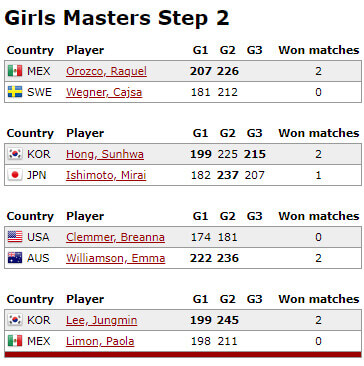364x366 pixels.
Task: Open Wegner, Cajsa player profile
Action: (104, 92)
